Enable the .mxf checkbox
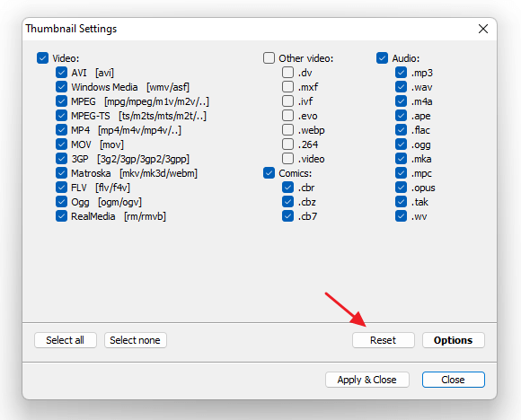The height and width of the screenshot is (420, 521). pos(287,87)
